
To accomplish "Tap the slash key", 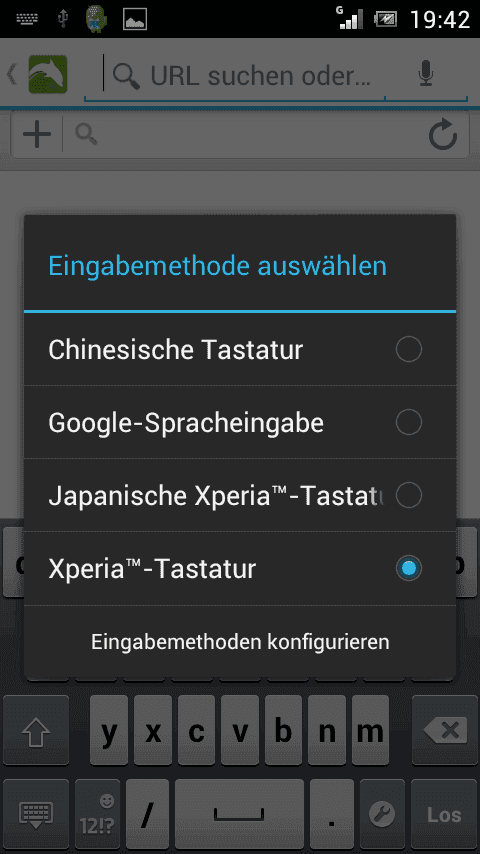I will pyautogui.click(x=147, y=815).
